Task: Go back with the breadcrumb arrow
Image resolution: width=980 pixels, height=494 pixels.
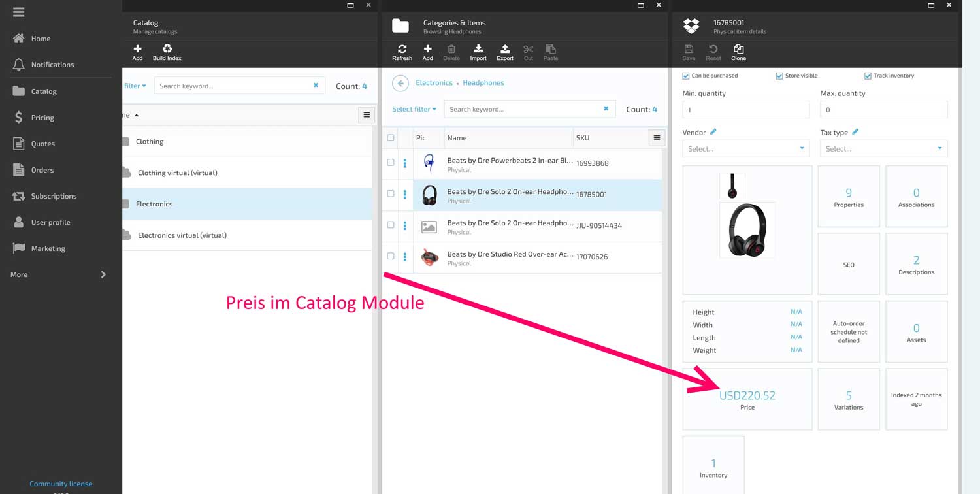Action: click(x=400, y=83)
